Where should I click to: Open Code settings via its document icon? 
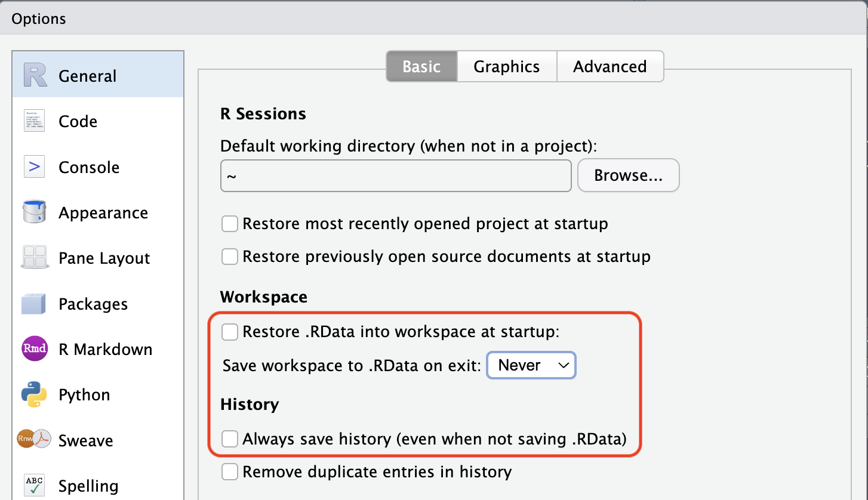(35, 121)
